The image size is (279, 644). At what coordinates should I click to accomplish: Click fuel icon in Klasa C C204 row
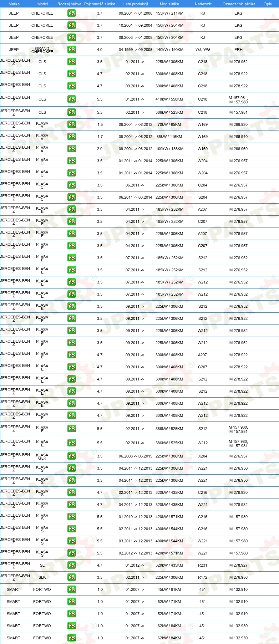point(71,185)
